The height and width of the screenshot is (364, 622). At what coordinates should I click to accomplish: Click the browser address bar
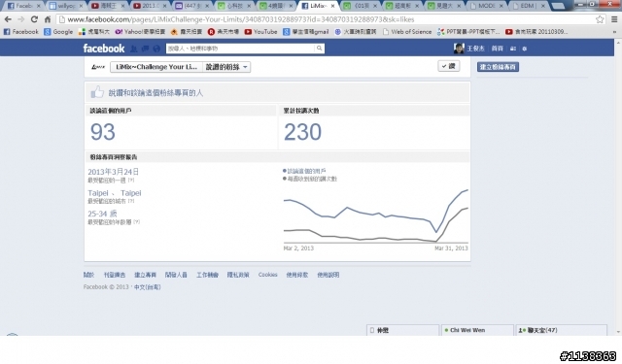pyautogui.click(x=326, y=19)
